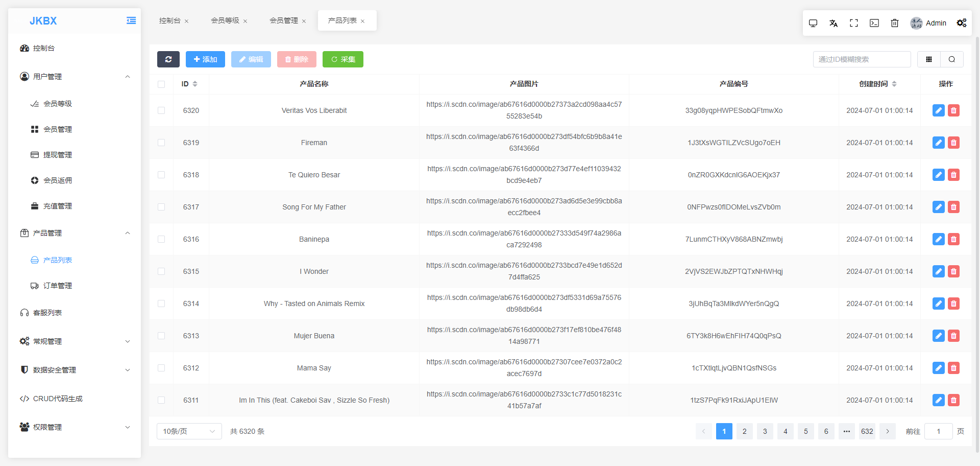The height and width of the screenshot is (466, 980).
Task: Open 订单管理 in the sidebar
Action: [x=57, y=286]
